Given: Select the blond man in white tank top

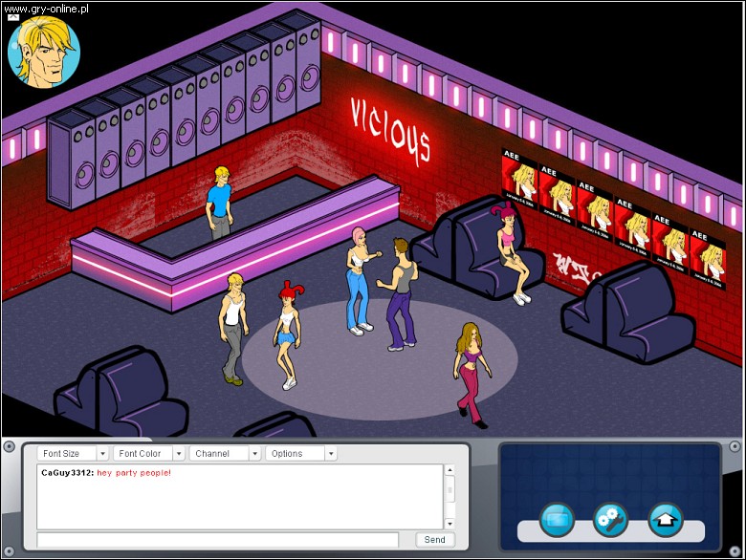Looking at the screenshot, I should tap(233, 329).
